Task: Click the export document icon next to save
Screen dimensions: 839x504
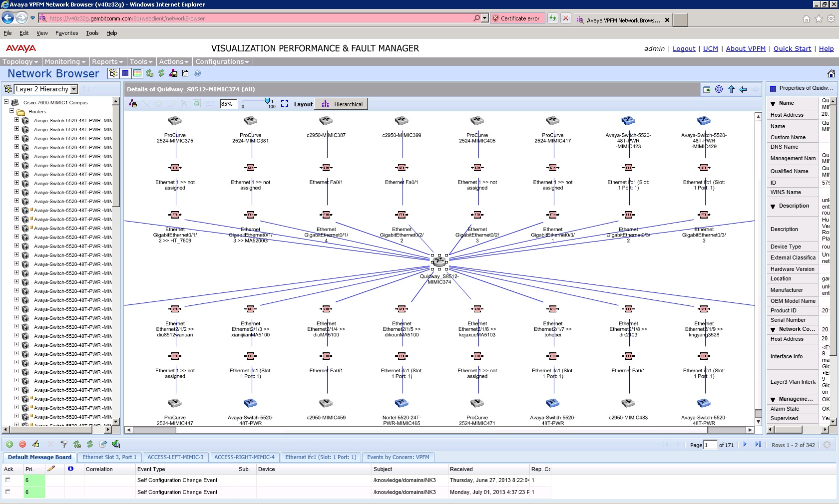Action: [185, 73]
